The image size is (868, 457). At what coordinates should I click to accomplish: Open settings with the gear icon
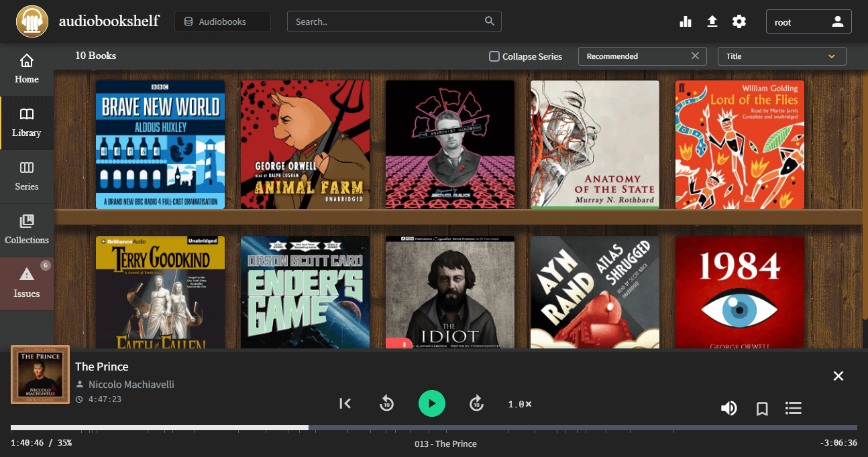[x=739, y=21]
